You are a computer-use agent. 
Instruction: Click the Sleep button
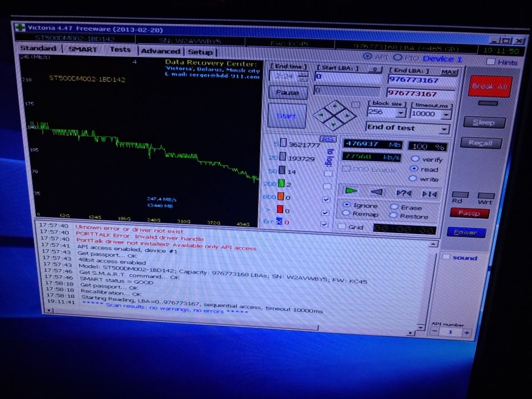[x=484, y=123]
